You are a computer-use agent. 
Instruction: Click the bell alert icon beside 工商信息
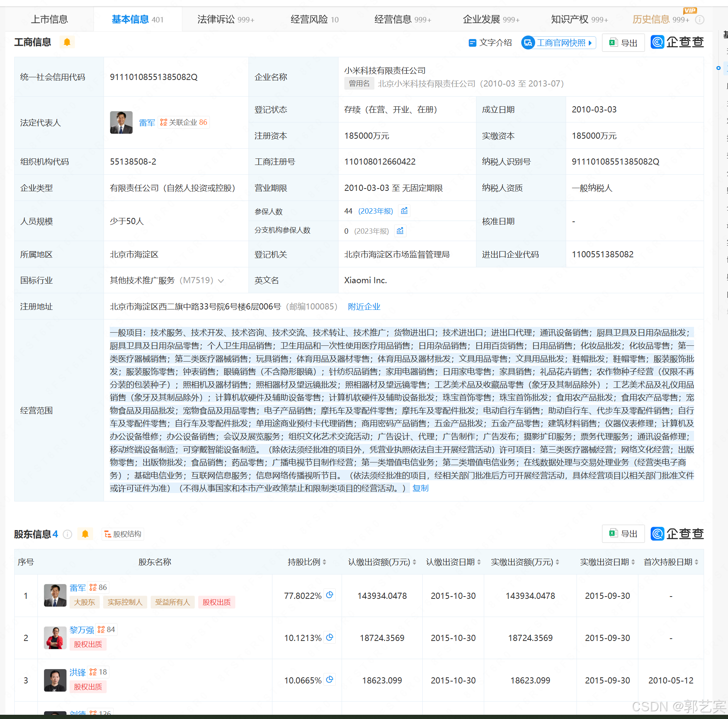pyautogui.click(x=67, y=42)
